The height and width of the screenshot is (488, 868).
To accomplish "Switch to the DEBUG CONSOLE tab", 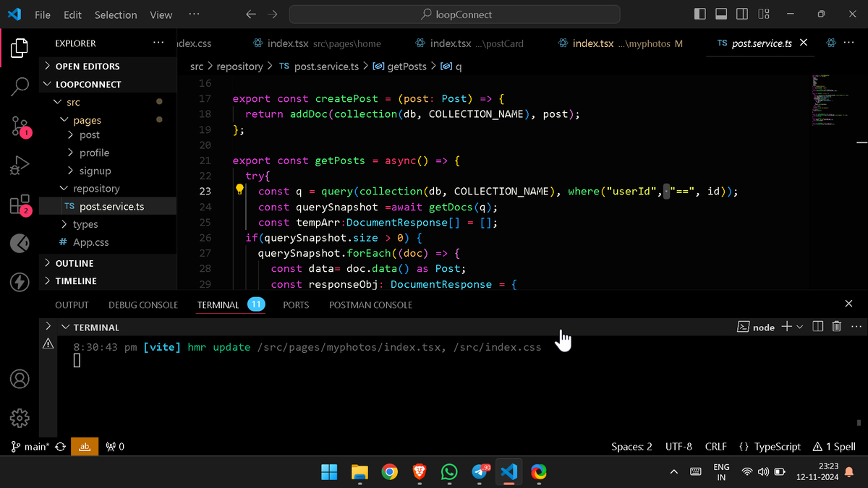I will (x=143, y=305).
